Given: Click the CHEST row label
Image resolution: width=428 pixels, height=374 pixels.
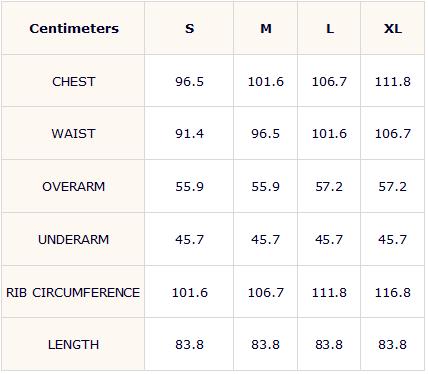Looking at the screenshot, I should [74, 82].
